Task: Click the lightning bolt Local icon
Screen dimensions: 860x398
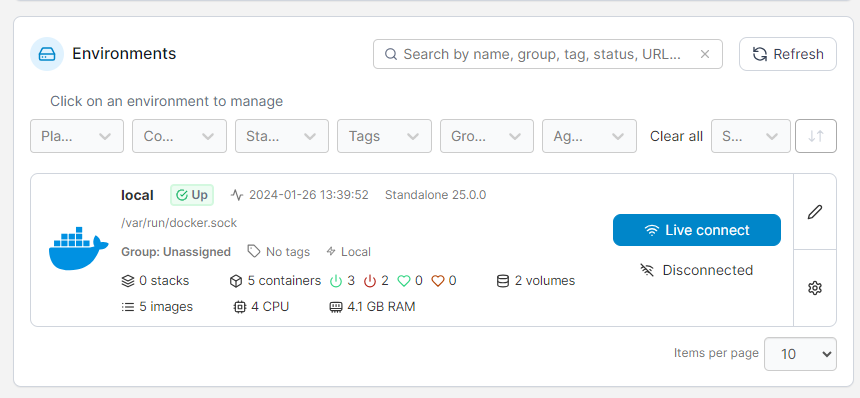Action: click(331, 252)
